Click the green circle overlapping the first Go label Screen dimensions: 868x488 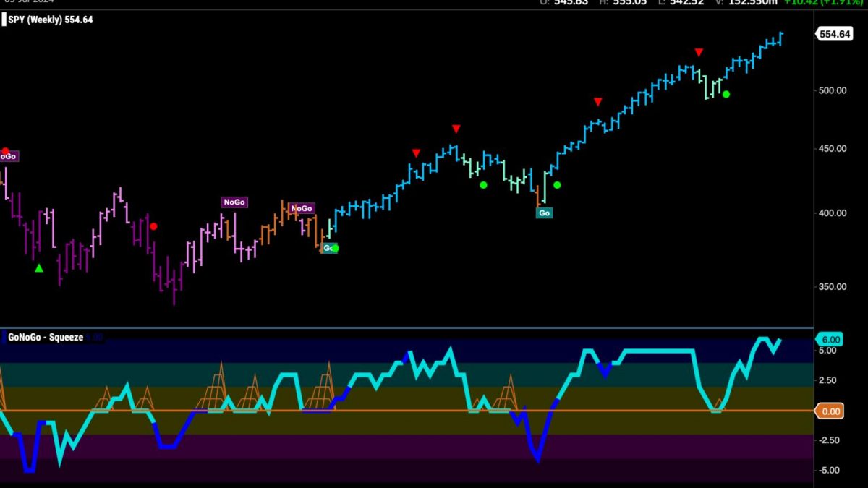[335, 248]
